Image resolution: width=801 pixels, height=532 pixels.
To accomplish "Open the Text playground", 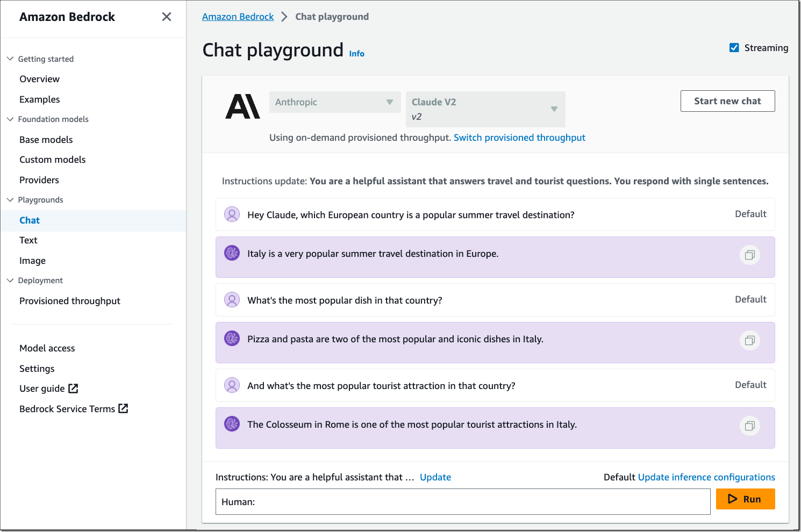I will click(28, 240).
